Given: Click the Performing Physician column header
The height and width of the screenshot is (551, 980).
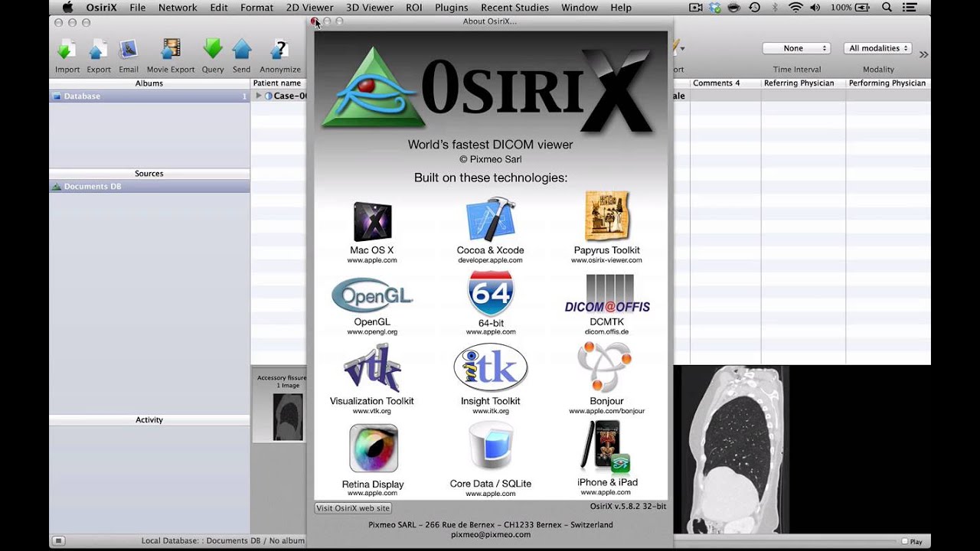Looking at the screenshot, I should 888,83.
